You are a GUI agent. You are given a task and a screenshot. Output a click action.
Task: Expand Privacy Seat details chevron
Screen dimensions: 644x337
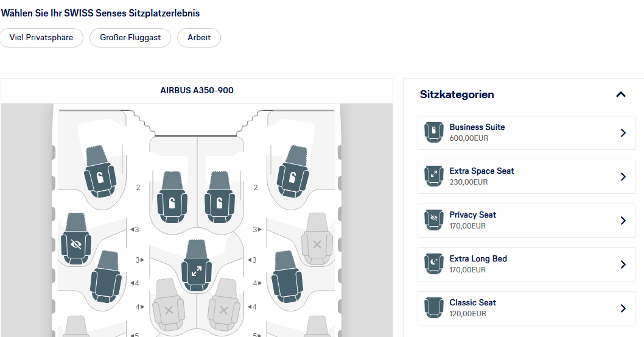623,221
